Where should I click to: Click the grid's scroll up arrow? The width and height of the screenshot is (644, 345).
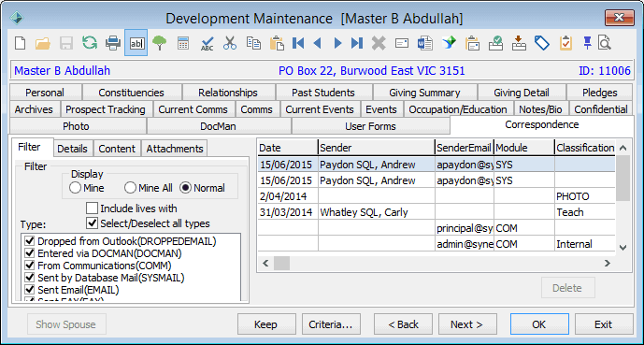(x=623, y=148)
